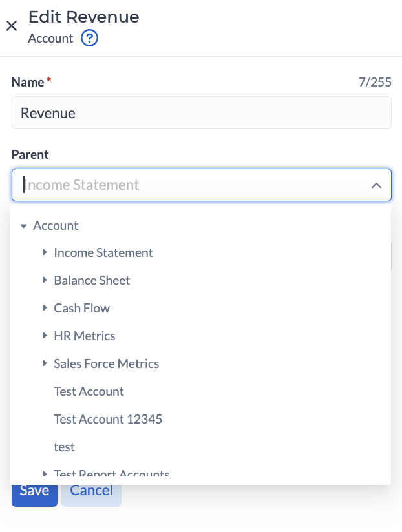Choose Sales Force Metrics option
Viewport: 402px width, 532px height.
(x=107, y=363)
